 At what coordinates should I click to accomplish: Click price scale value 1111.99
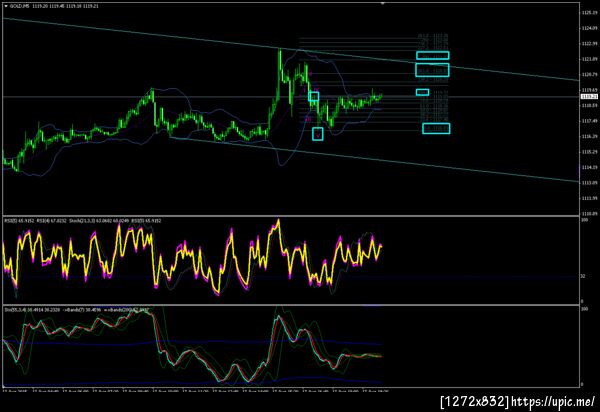click(x=589, y=198)
